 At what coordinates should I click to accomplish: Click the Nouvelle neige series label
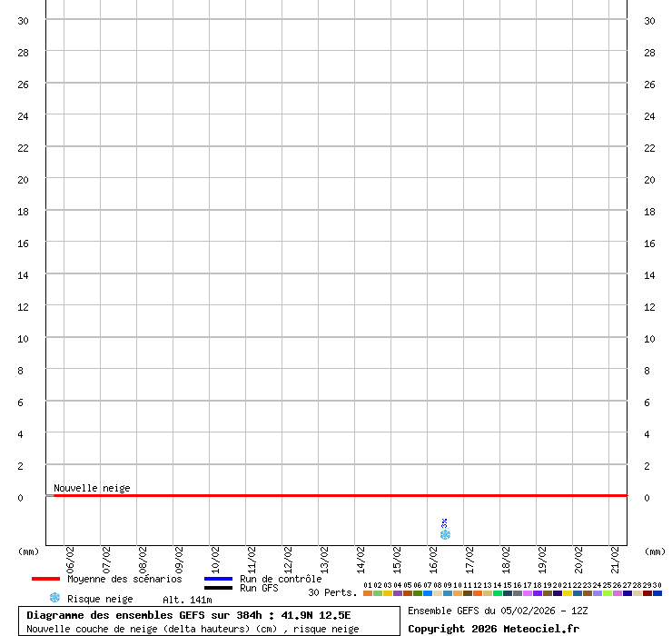(x=92, y=488)
